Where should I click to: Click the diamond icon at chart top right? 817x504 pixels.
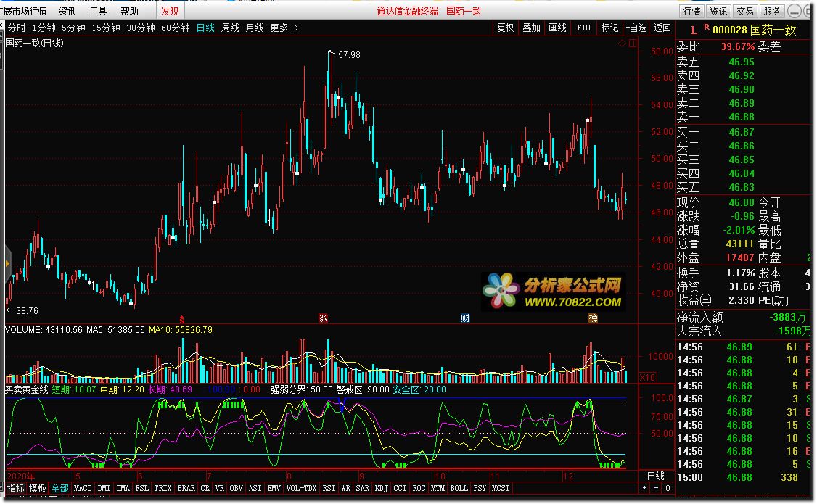[622, 44]
